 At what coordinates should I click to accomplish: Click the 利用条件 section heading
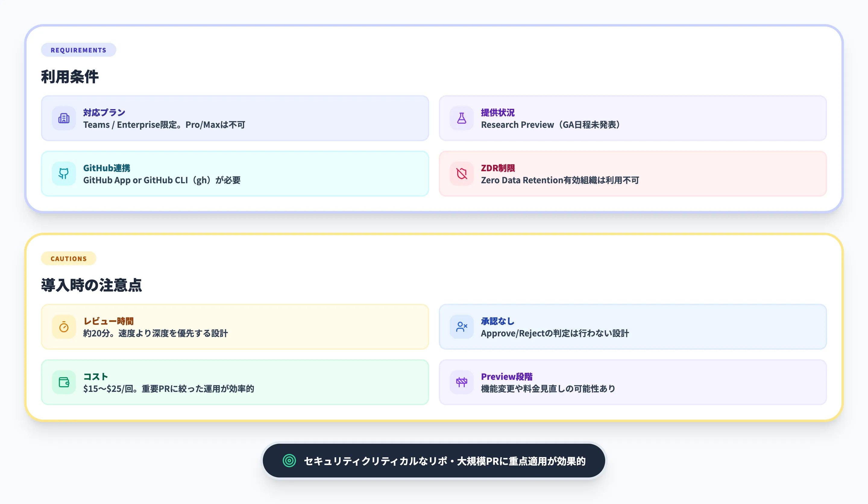click(x=71, y=77)
